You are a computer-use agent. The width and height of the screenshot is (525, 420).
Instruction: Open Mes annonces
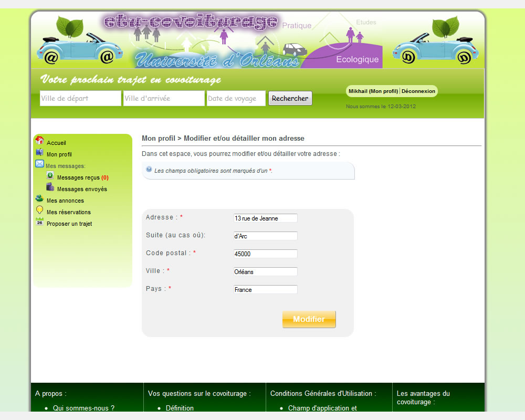coord(65,201)
